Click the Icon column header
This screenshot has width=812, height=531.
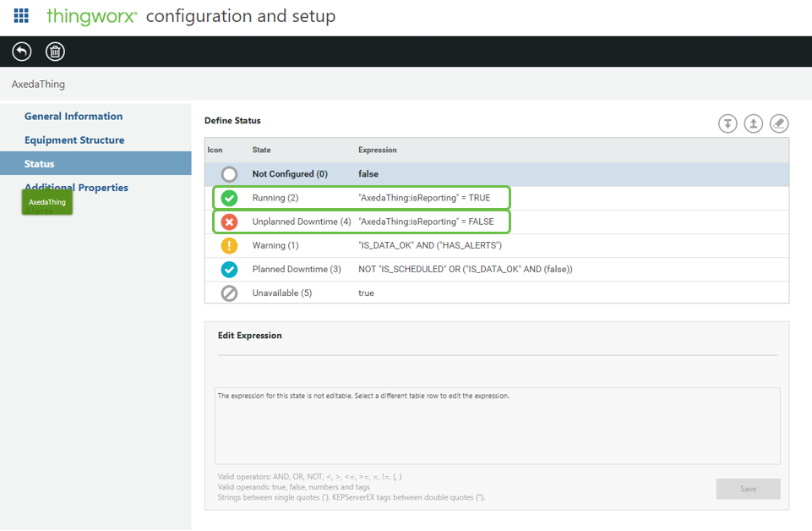click(x=215, y=150)
